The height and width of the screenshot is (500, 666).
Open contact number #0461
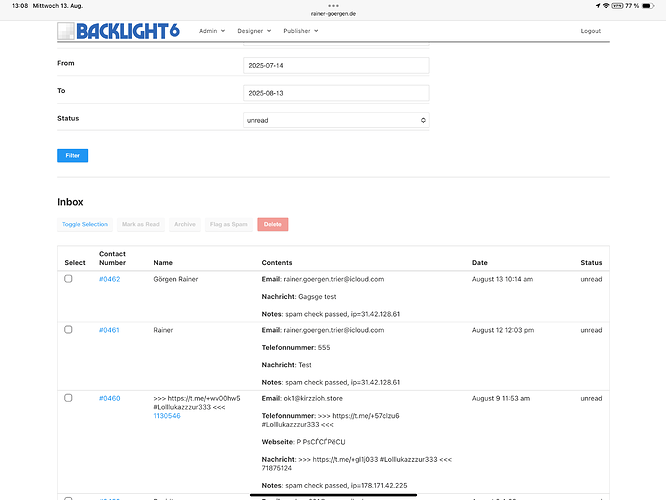(x=109, y=330)
